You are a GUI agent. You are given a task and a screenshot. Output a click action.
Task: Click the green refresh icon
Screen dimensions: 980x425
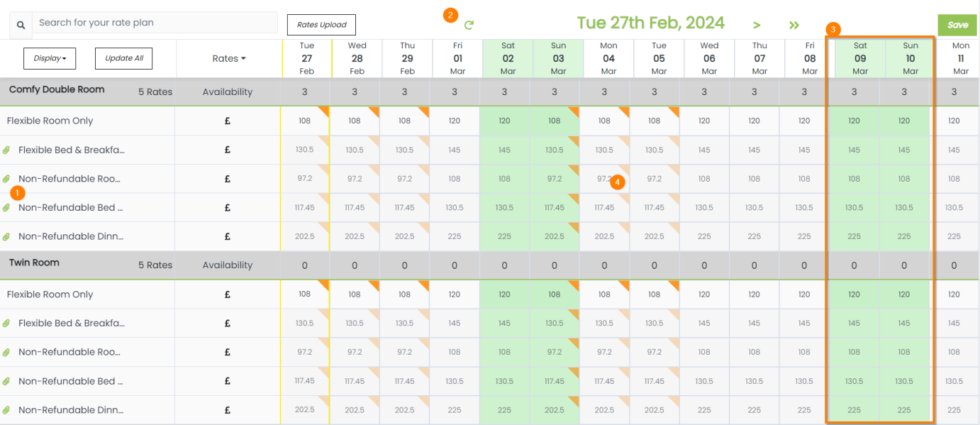(x=469, y=25)
